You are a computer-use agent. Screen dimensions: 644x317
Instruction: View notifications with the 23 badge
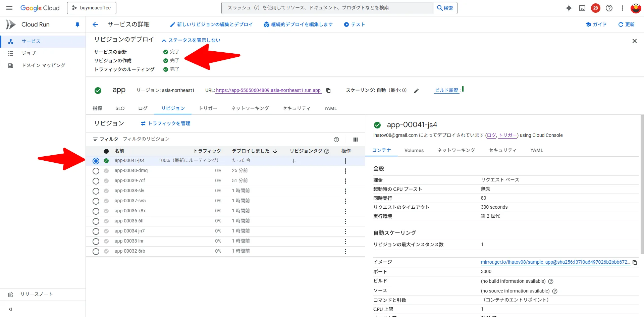coord(595,8)
